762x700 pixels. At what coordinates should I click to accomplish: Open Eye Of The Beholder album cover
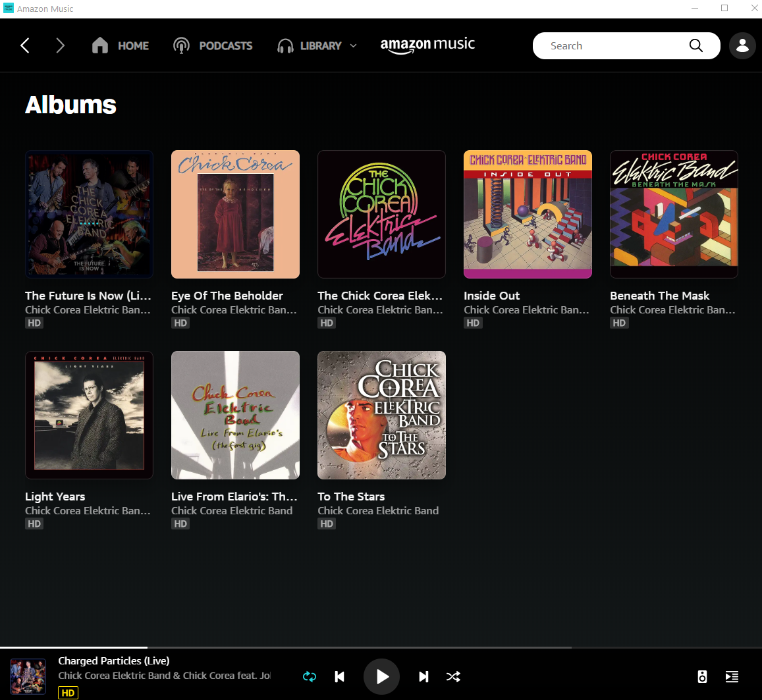point(235,214)
